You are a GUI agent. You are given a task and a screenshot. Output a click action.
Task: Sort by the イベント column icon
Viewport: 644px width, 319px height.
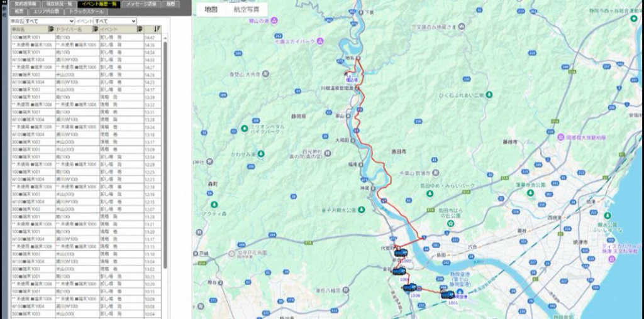[x=140, y=29]
